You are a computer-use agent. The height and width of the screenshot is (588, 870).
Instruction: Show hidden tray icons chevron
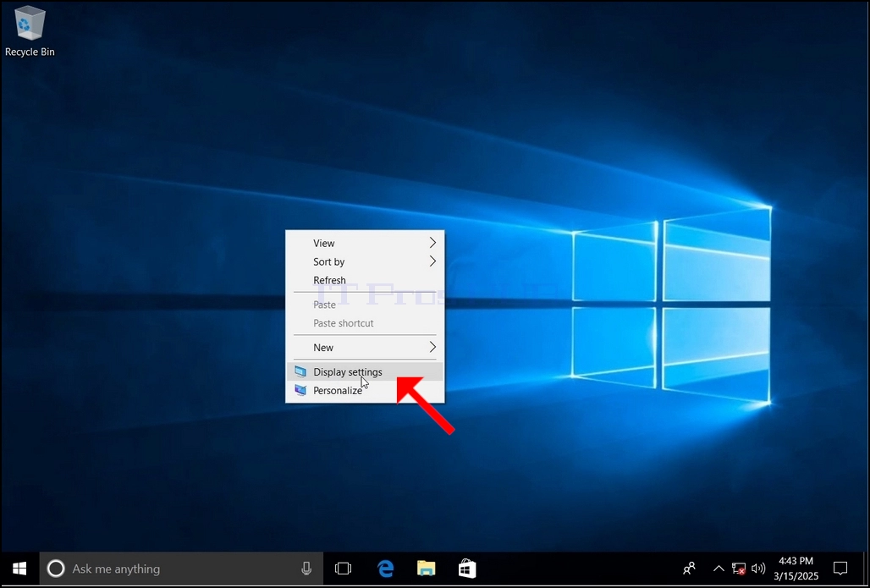[718, 569]
